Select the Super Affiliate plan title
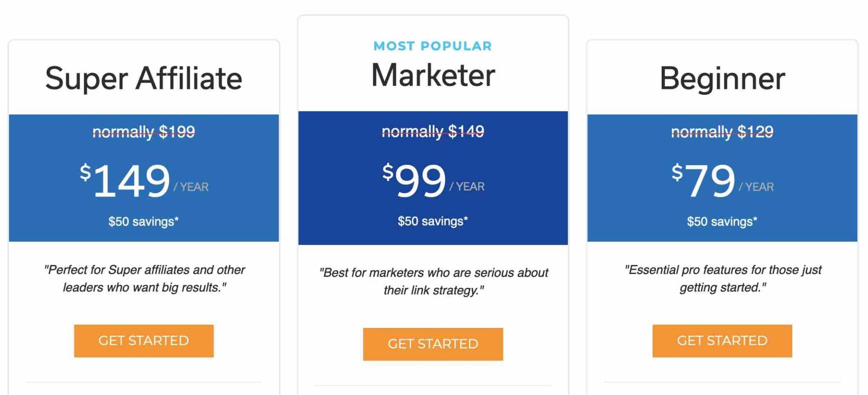 tap(144, 78)
